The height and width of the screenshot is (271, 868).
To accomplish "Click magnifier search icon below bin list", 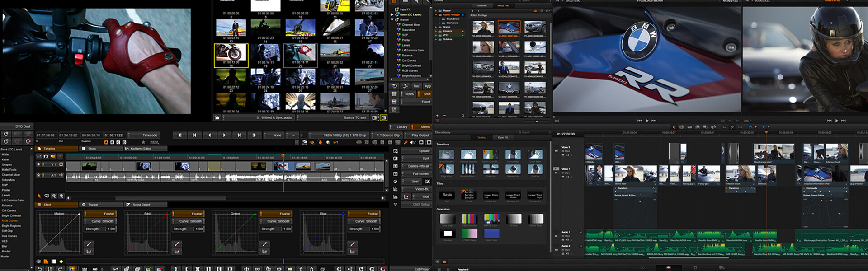I will click(x=463, y=116).
